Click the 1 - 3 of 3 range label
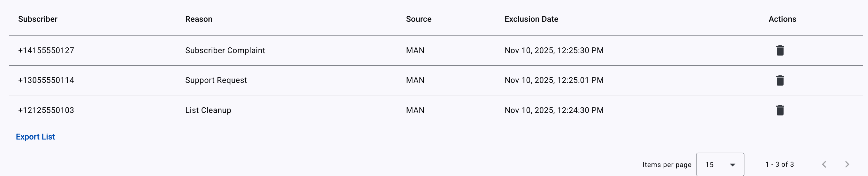868x176 pixels. 780,164
